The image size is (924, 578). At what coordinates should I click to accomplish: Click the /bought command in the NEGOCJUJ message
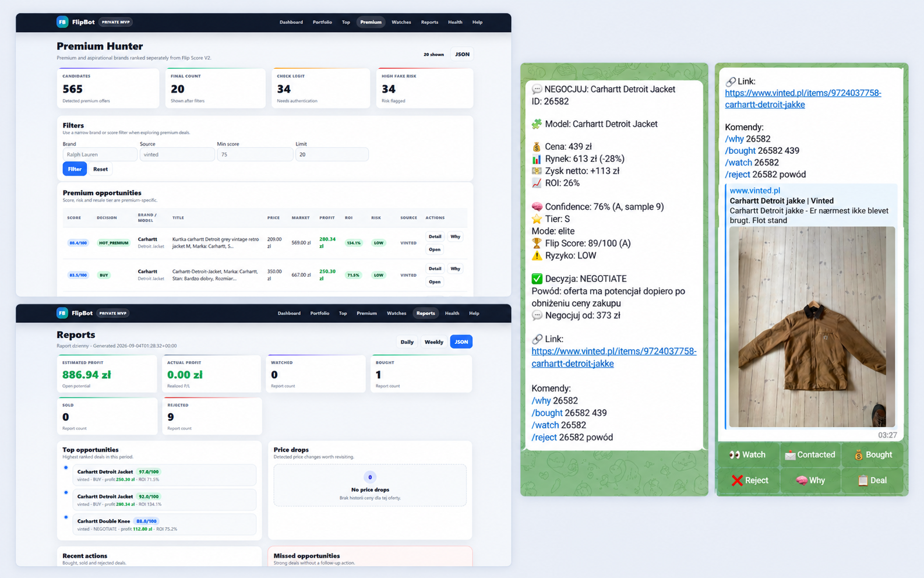click(x=547, y=413)
